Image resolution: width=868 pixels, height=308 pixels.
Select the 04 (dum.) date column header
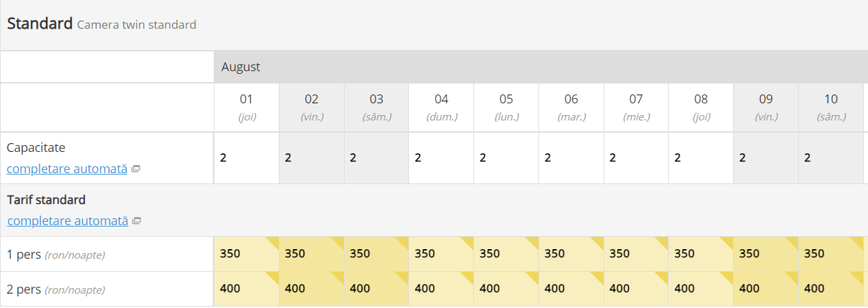point(441,107)
